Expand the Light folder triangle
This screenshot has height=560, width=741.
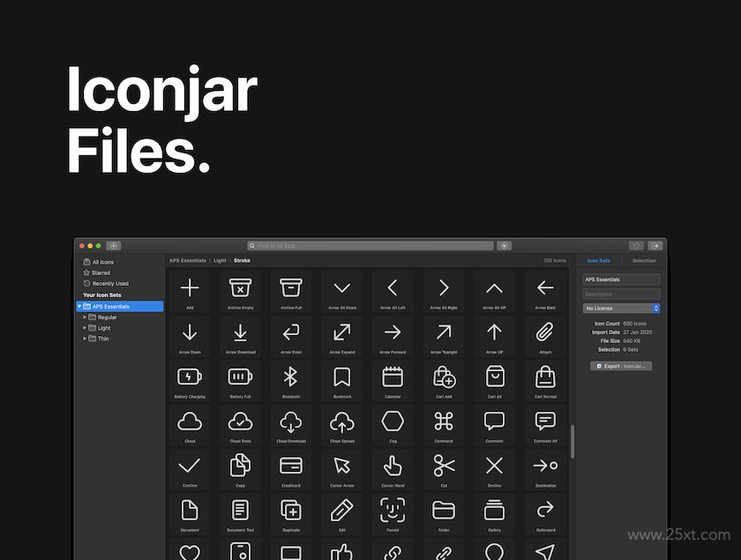coord(85,327)
